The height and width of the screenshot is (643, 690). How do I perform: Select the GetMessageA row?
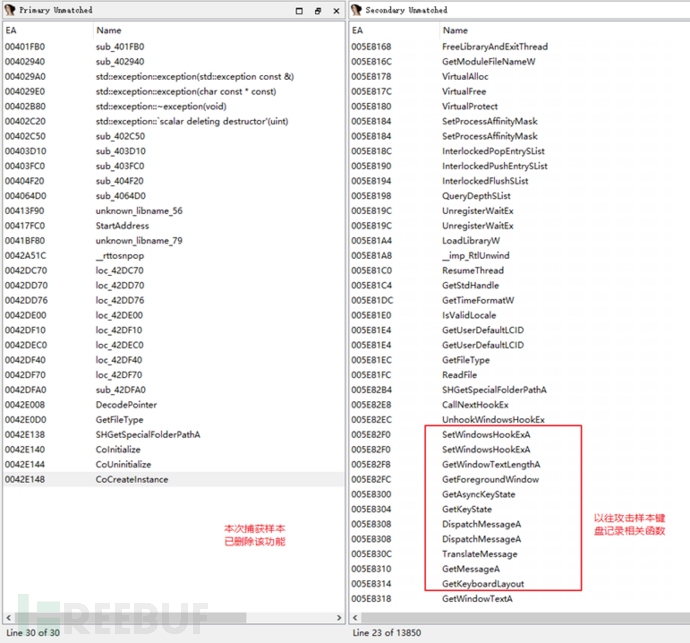coord(520,569)
